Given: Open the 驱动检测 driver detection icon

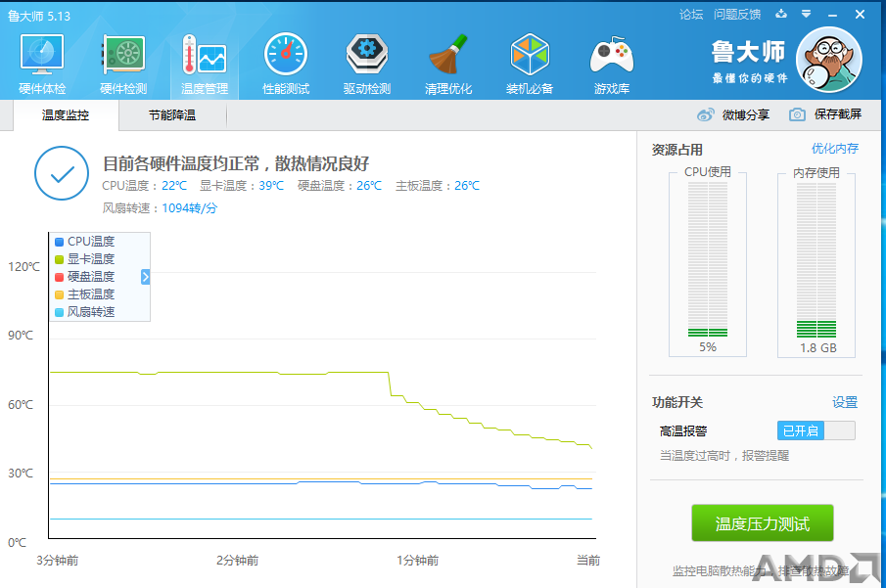Looking at the screenshot, I should [367, 54].
